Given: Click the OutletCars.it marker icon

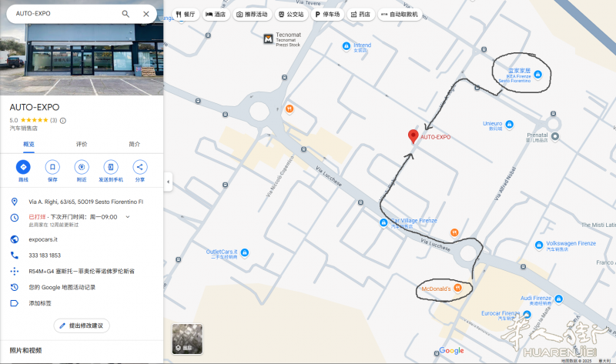Looking at the screenshot, I should tap(244, 252).
